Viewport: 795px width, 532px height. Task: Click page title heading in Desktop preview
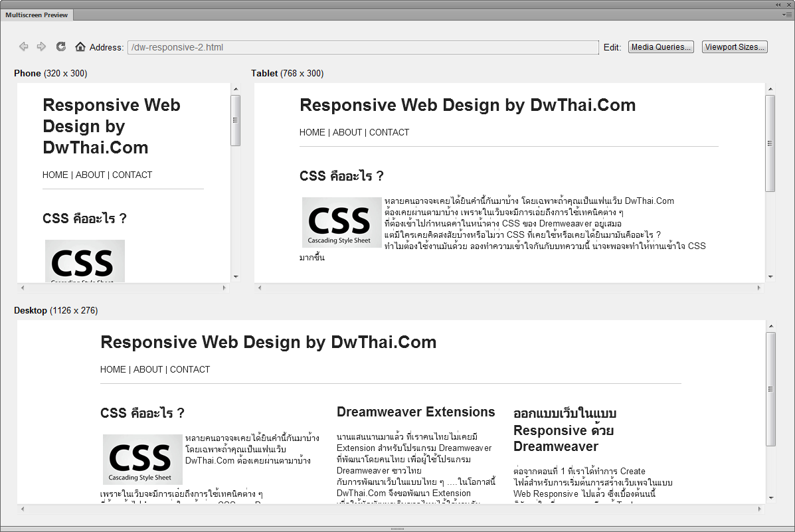click(268, 342)
